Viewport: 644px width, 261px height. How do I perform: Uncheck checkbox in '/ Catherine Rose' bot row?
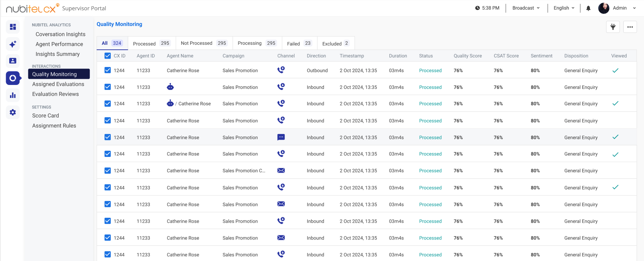108,104
